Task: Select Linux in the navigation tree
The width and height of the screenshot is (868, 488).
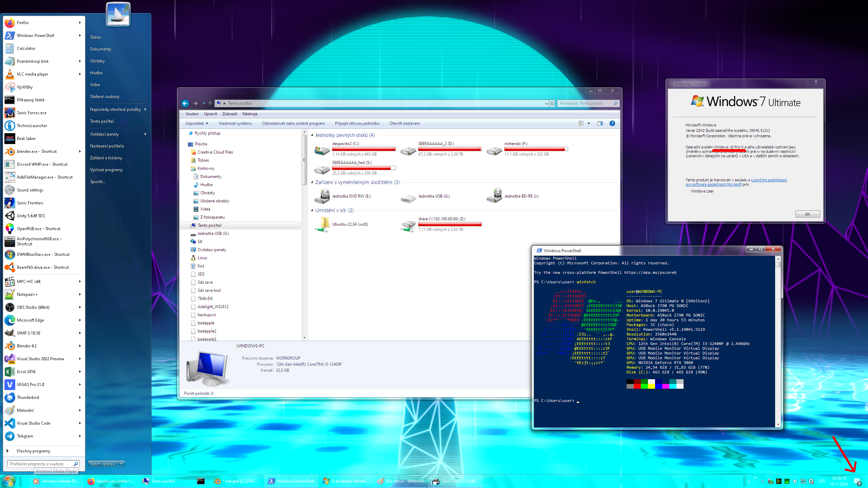Action: pyautogui.click(x=202, y=258)
